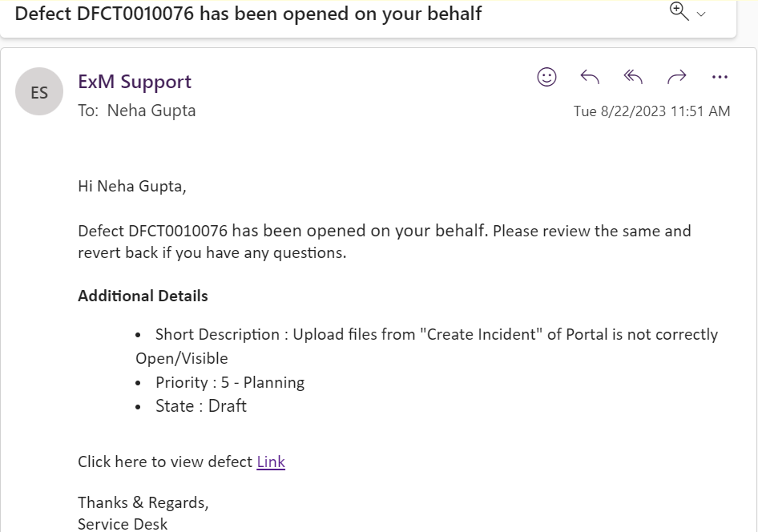
Task: Expand the chevron next to zoom
Action: [702, 14]
